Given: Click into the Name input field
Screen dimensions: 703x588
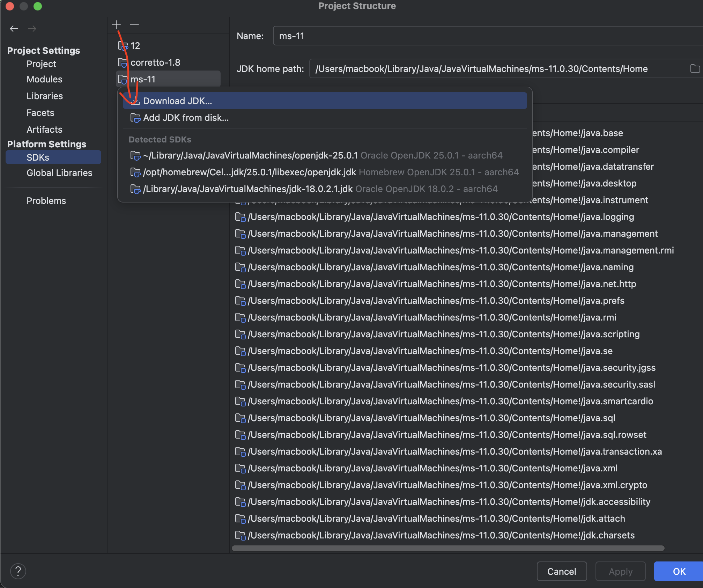Looking at the screenshot, I should pos(488,36).
